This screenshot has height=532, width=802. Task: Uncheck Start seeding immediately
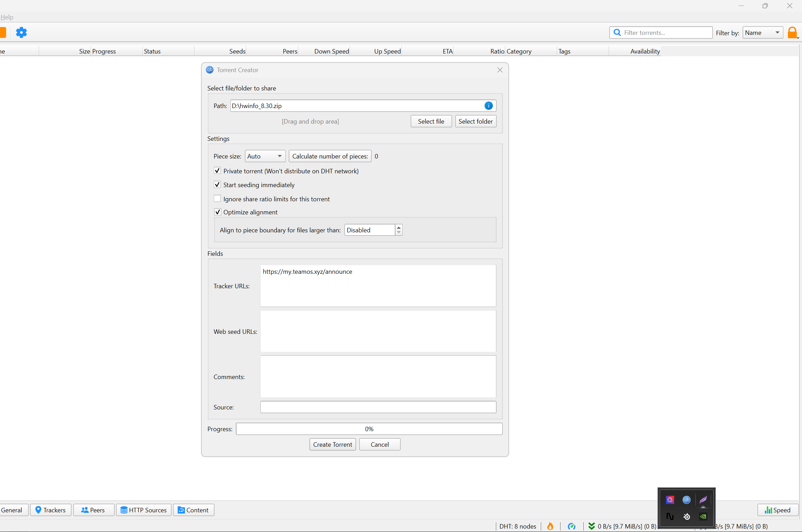tap(217, 185)
